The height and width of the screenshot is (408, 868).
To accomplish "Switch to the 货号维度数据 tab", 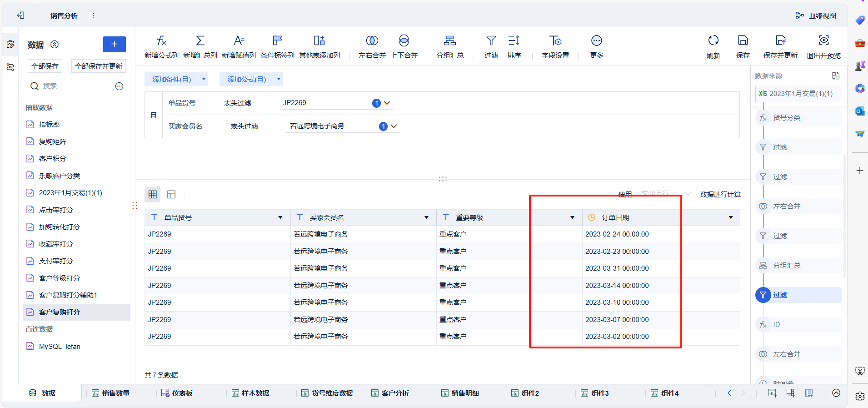I will pyautogui.click(x=327, y=393).
